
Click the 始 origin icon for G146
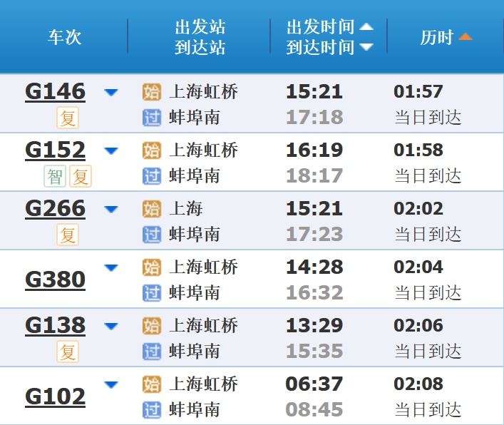pos(152,92)
